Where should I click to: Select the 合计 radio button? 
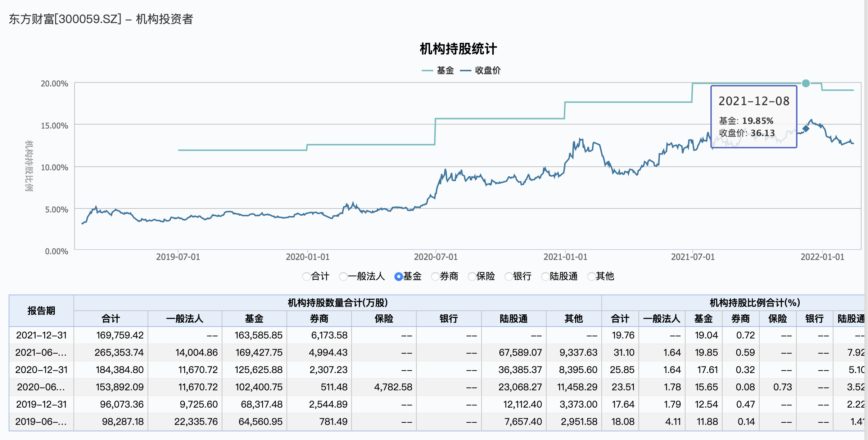tap(306, 277)
